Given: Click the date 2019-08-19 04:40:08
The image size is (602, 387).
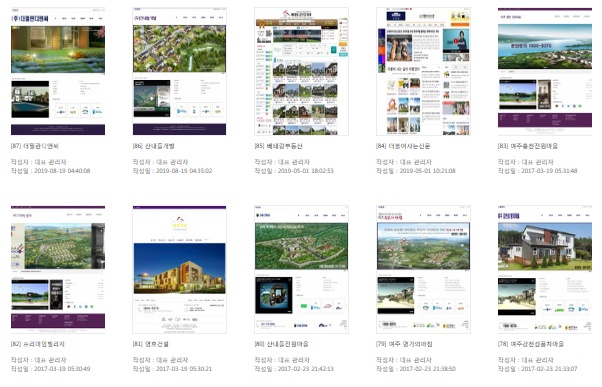Looking at the screenshot, I should coord(62,171).
